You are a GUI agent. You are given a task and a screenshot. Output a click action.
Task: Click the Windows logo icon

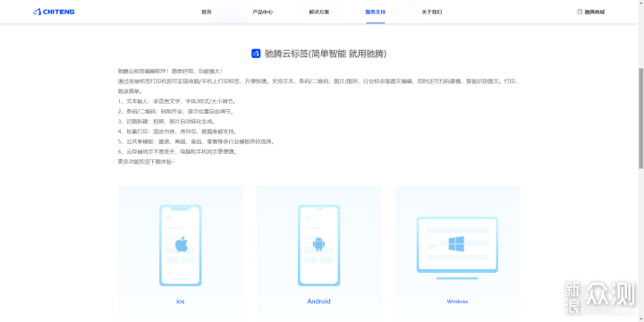456,243
